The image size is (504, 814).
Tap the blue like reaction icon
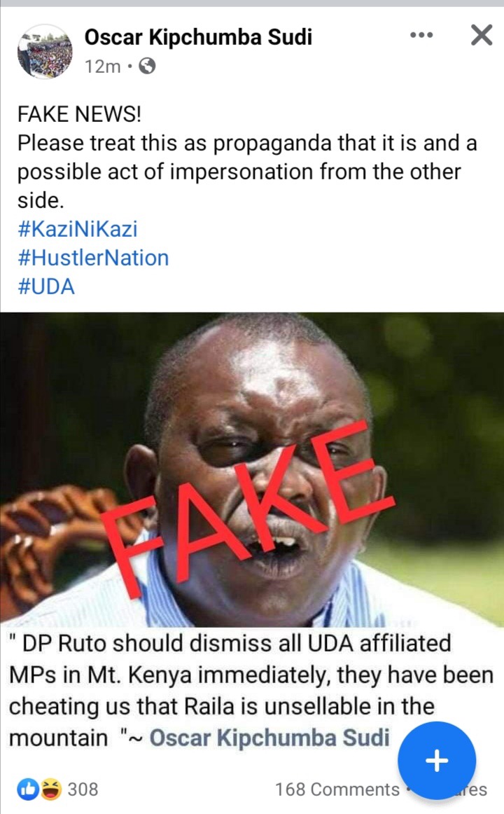pyautogui.click(x=28, y=789)
